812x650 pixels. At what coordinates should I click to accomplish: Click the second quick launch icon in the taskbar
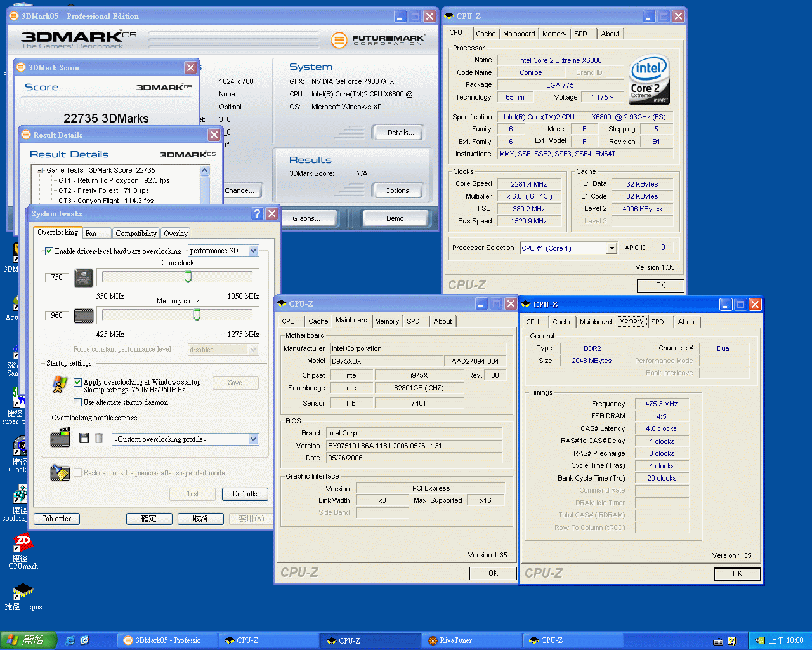click(x=84, y=640)
